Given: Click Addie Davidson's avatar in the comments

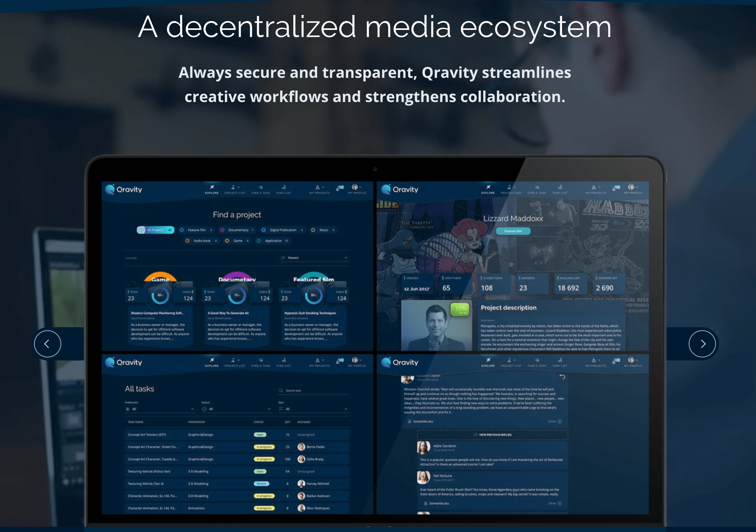Looking at the screenshot, I should tap(423, 447).
